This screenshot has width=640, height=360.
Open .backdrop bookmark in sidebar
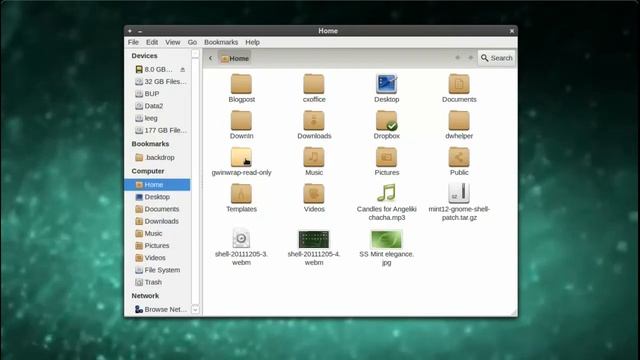155,158
